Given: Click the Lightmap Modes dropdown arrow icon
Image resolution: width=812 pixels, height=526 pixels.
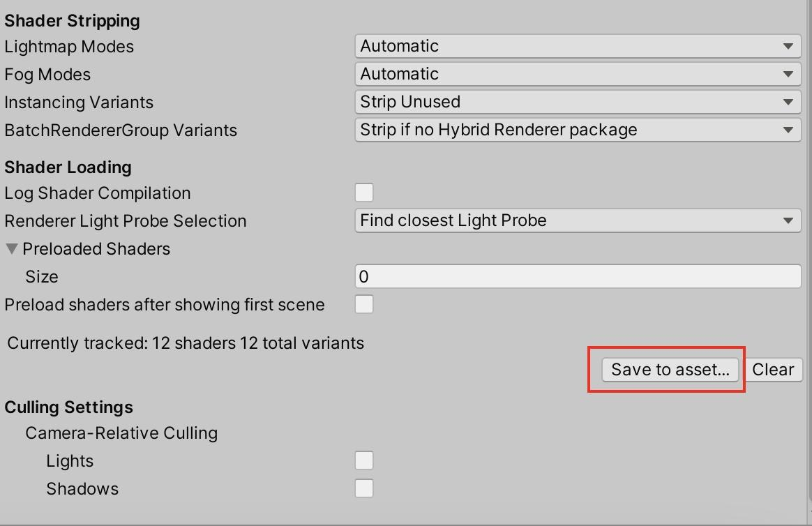Looking at the screenshot, I should [x=788, y=46].
